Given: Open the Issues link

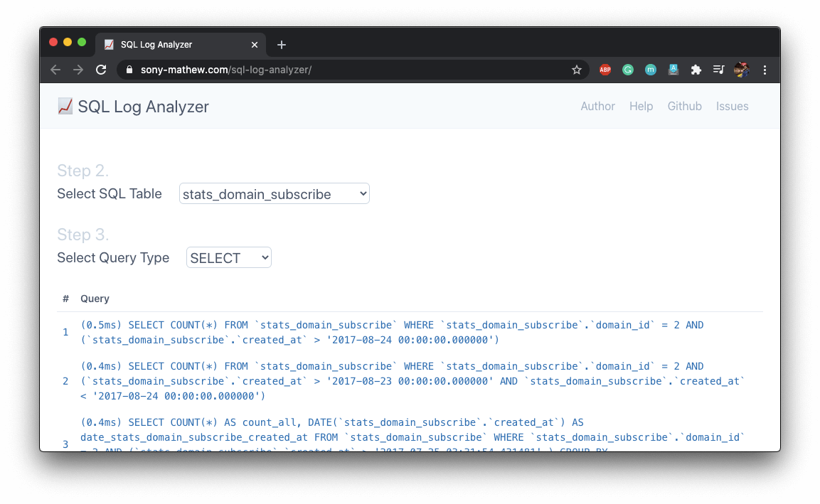Looking at the screenshot, I should 732,106.
